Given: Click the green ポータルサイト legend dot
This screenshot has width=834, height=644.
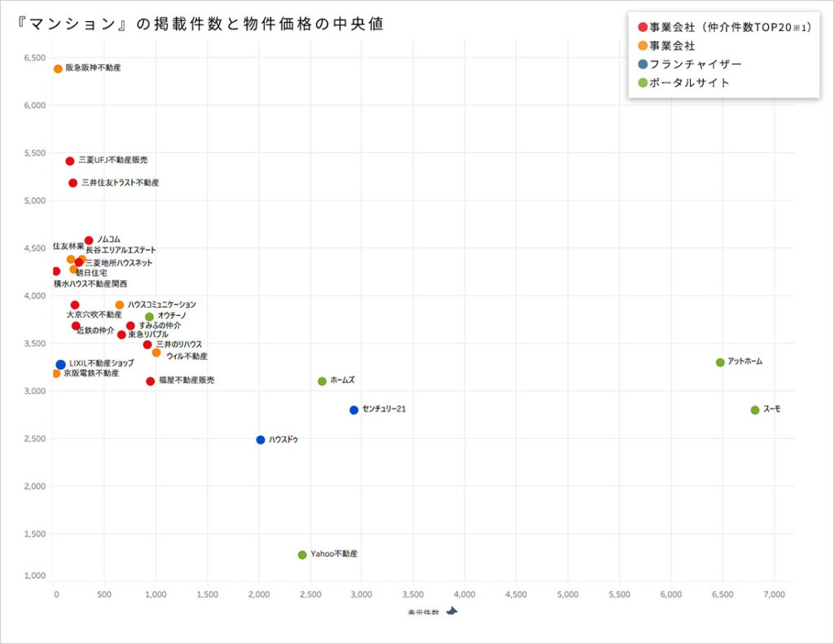Looking at the screenshot, I should (643, 83).
